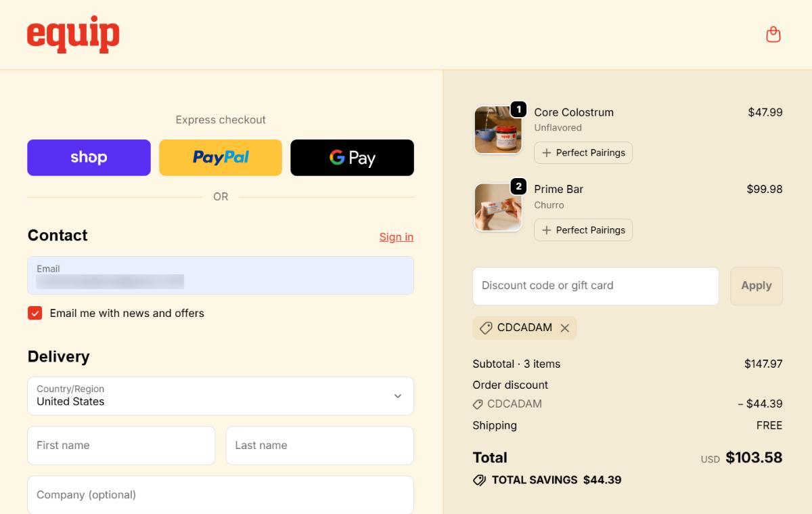This screenshot has height=514, width=812.
Task: Click the Last name field
Action: 319,446
